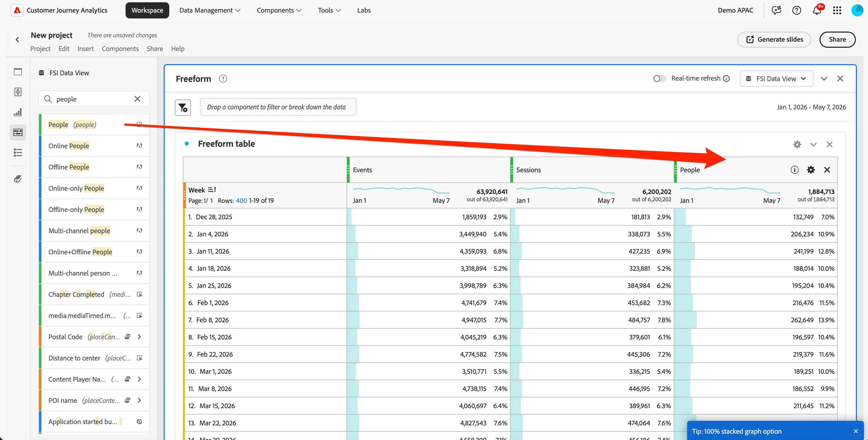The image size is (868, 440).
Task: Click the Freeform table color dot
Action: [187, 143]
